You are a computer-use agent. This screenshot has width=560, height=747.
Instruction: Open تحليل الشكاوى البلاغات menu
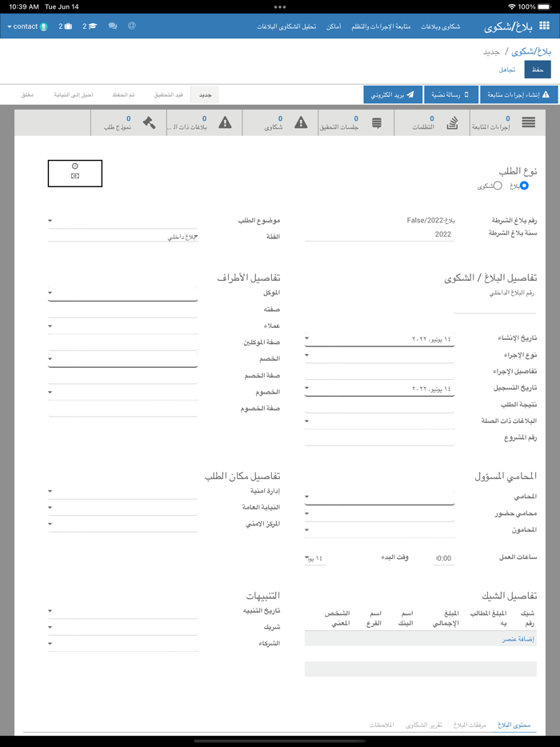pos(286,26)
